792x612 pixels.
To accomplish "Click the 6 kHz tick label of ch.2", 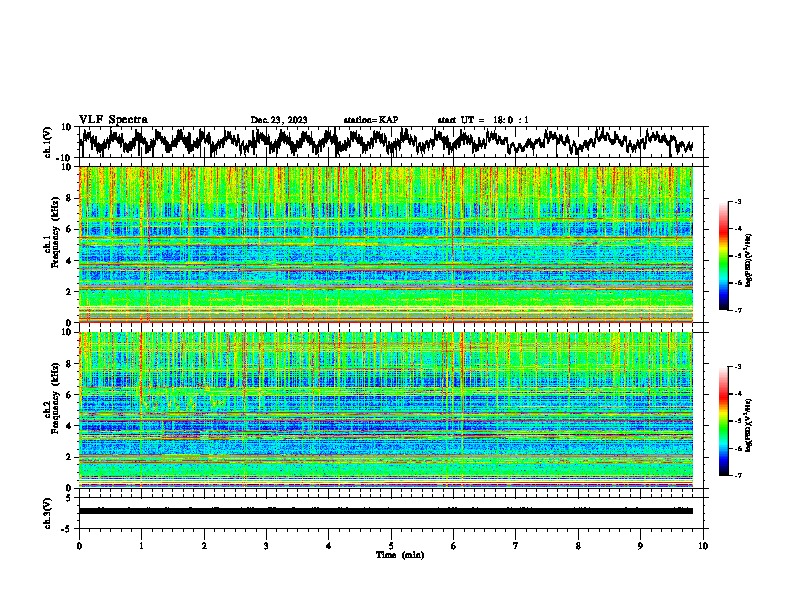I will click(x=70, y=395).
